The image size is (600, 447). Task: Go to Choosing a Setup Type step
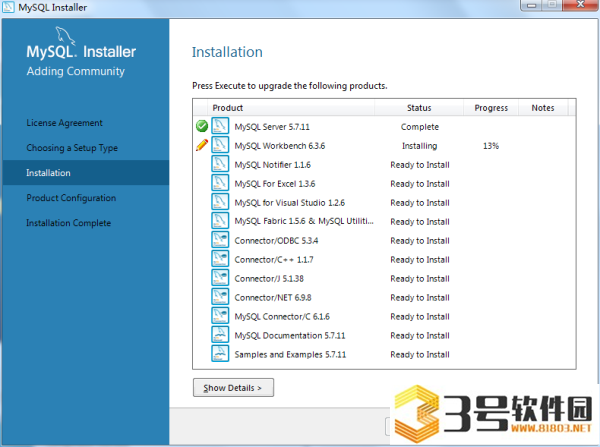pos(72,148)
